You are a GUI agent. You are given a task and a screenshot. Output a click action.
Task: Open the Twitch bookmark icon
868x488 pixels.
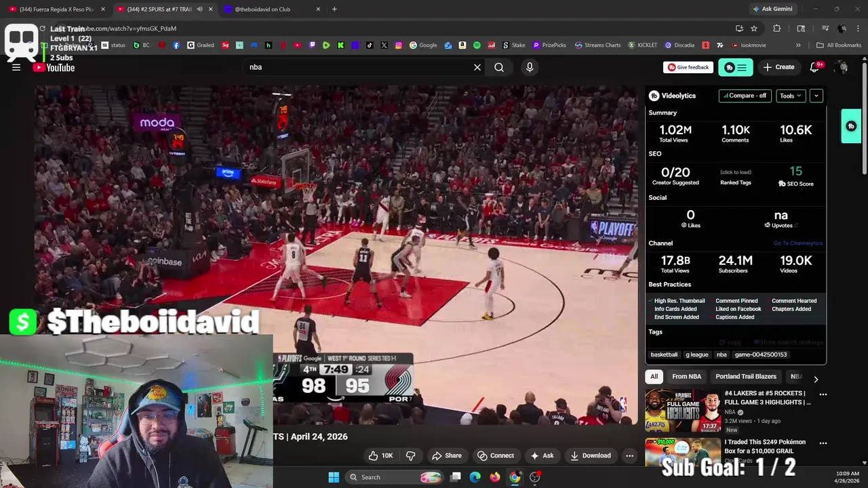point(312,45)
